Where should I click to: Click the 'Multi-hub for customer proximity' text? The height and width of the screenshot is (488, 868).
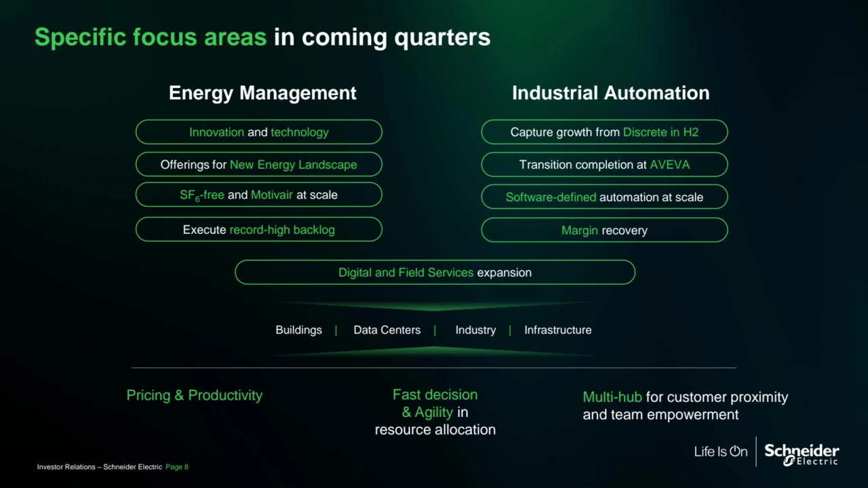[686, 405]
